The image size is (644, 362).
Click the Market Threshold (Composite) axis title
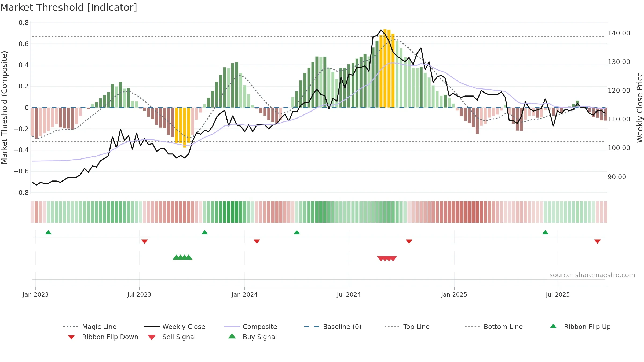(4, 108)
